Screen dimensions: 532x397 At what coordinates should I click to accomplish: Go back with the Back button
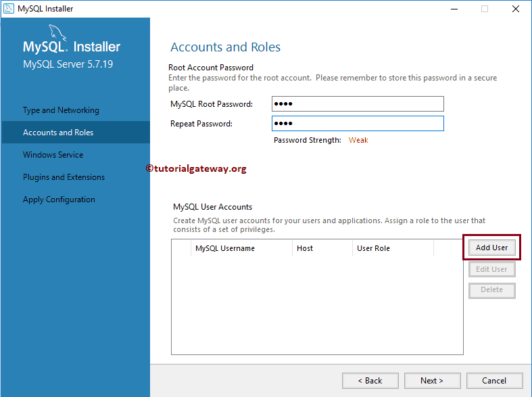click(x=370, y=381)
